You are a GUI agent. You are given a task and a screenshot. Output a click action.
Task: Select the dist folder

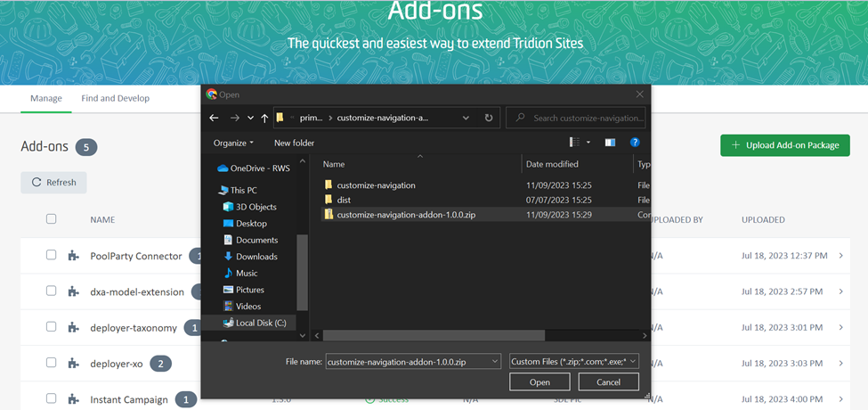[344, 200]
